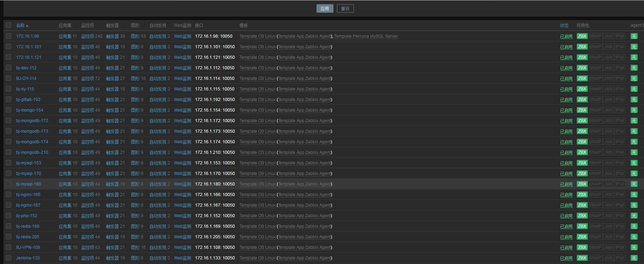Check the box for host 172.16.1.101
The height and width of the screenshot is (264, 644).
(x=8, y=46)
